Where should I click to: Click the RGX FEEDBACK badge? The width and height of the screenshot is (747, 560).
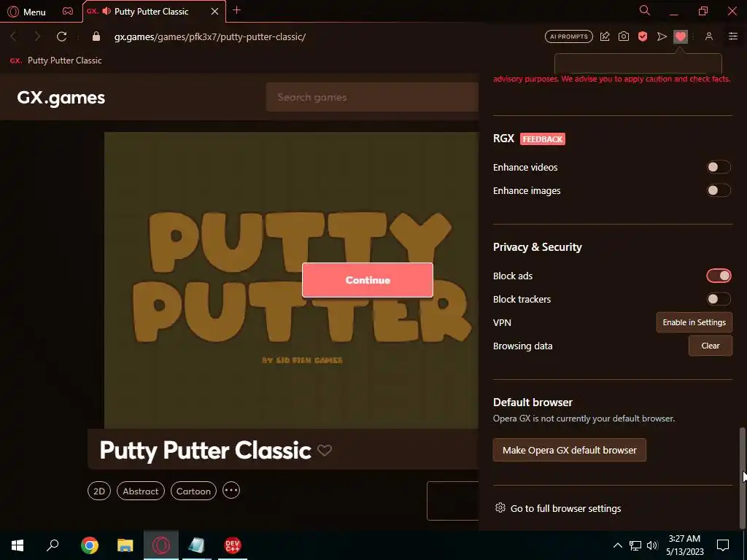[x=543, y=139]
